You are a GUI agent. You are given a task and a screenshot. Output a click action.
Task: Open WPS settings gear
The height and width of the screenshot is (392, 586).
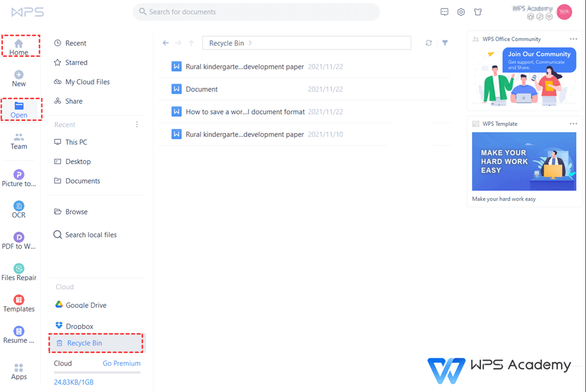tap(461, 12)
